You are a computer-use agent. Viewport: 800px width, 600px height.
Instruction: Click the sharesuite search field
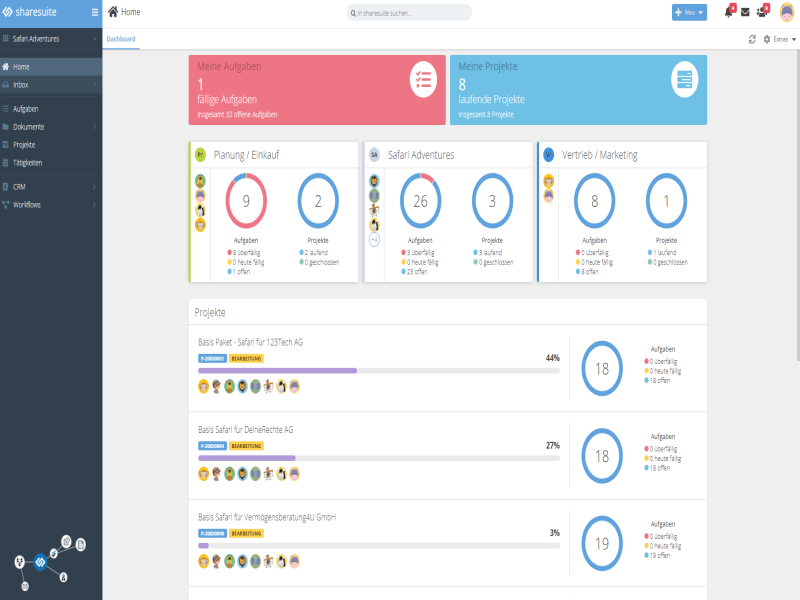click(410, 12)
